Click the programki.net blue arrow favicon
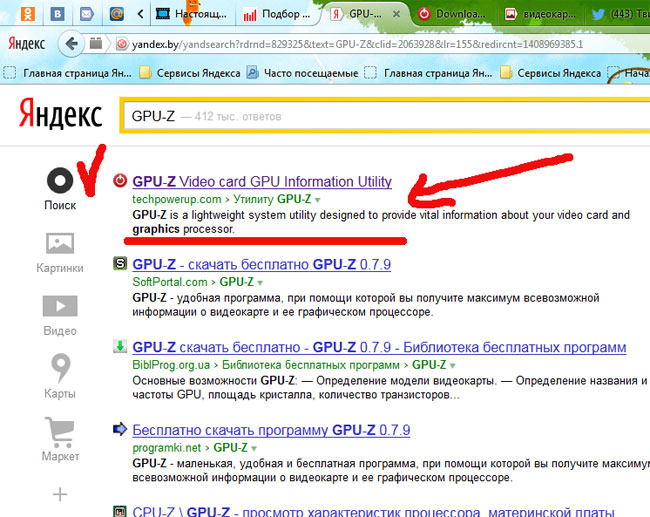 click(x=120, y=429)
